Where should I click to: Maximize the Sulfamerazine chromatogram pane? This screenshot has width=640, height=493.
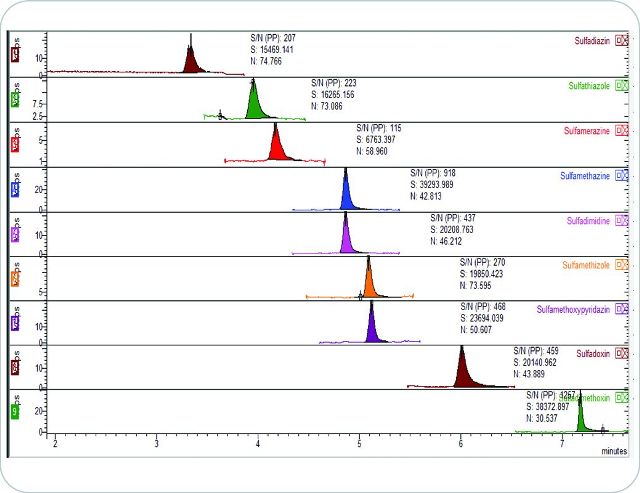coord(619,131)
